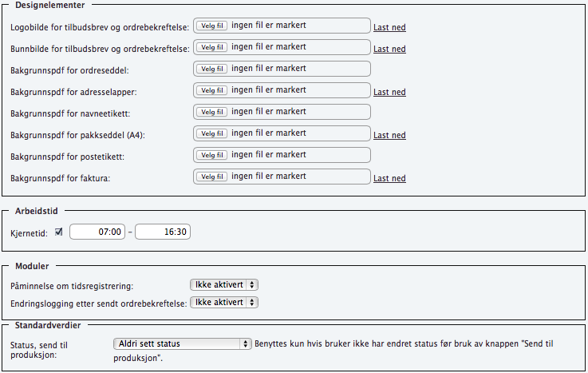The width and height of the screenshot is (588, 373).
Task: Download the adresselapper background PDF
Action: (389, 92)
